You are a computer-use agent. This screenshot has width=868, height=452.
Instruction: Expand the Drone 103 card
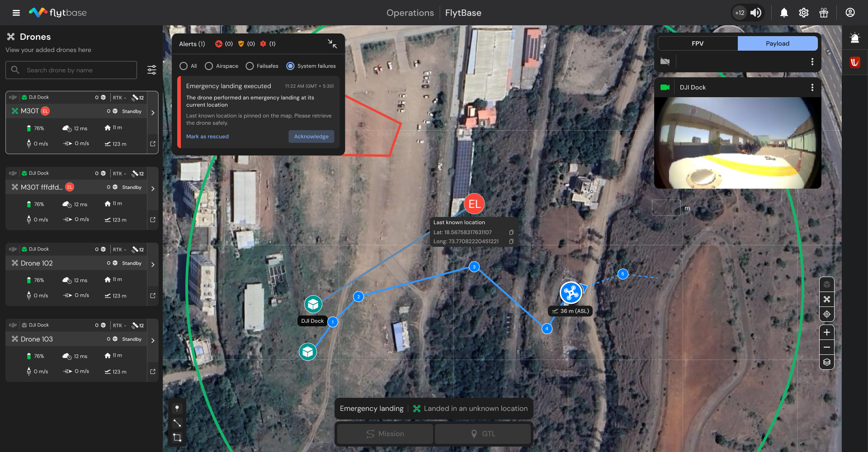153,340
